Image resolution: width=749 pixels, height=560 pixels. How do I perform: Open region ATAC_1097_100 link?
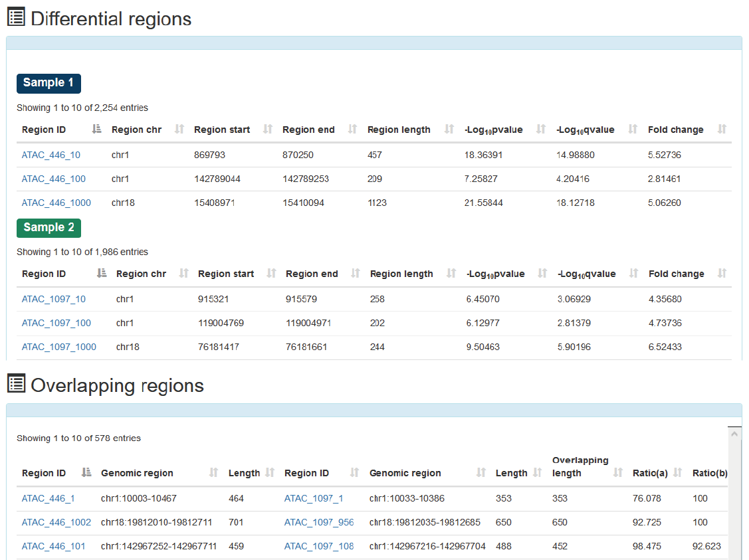point(56,323)
